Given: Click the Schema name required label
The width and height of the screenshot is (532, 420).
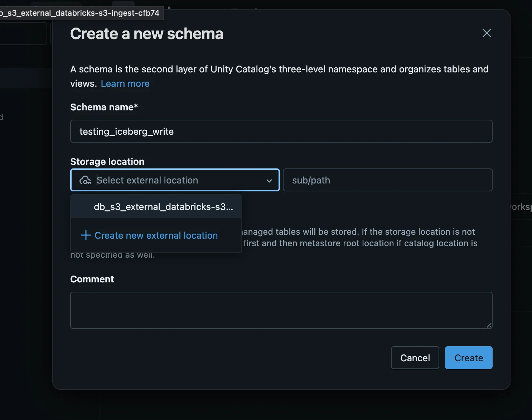Looking at the screenshot, I should point(104,107).
